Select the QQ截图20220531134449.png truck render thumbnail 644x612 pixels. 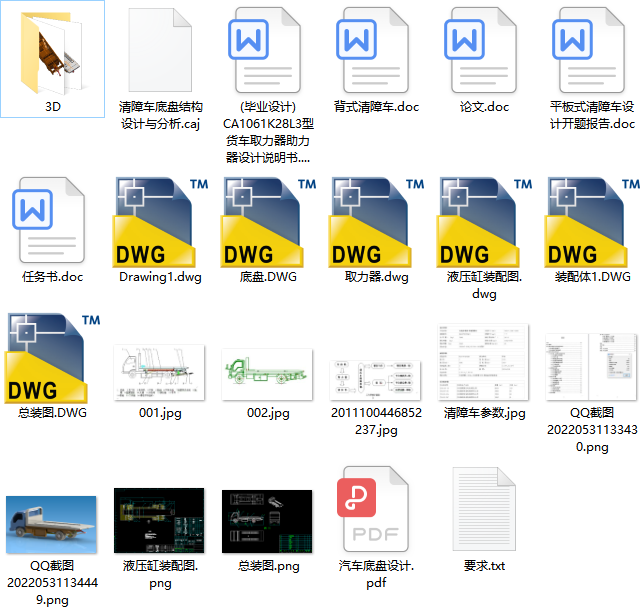point(51,525)
